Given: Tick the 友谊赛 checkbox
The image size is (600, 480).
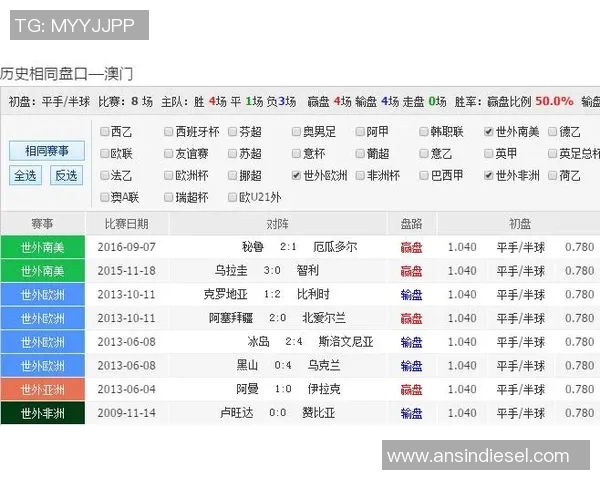Looking at the screenshot, I should click(x=167, y=154).
